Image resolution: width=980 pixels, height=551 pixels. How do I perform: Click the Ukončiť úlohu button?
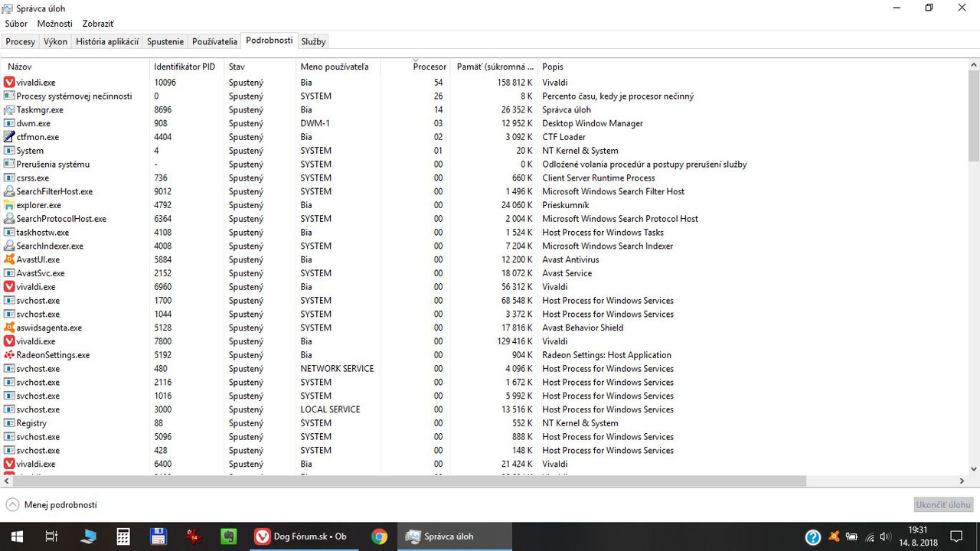pyautogui.click(x=944, y=505)
